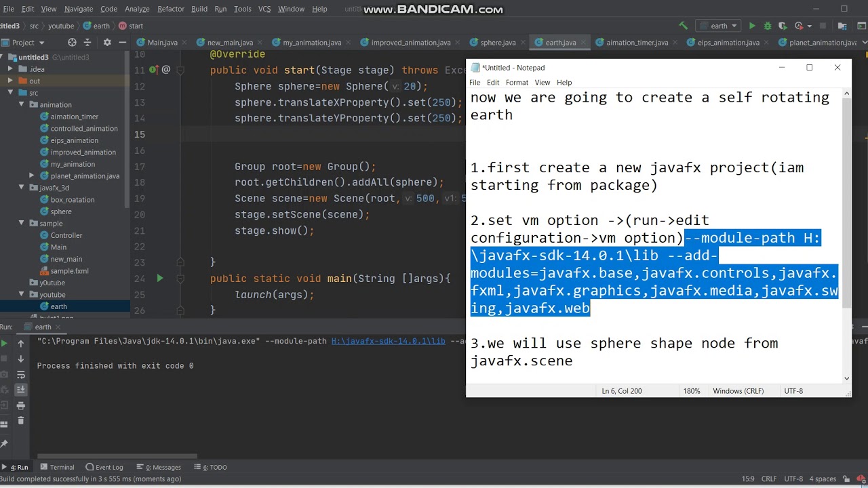Rerun earth from Run panel play icon
Image resolution: width=868 pixels, height=488 pixels.
click(x=5, y=344)
